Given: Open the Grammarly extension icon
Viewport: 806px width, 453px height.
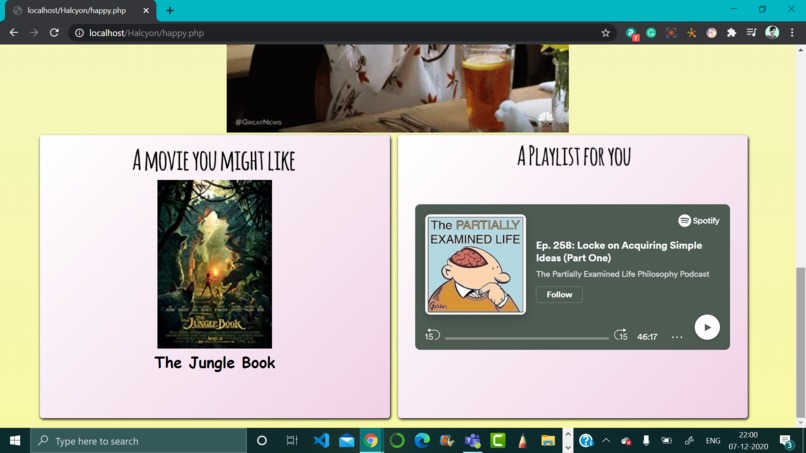Looking at the screenshot, I should point(651,33).
